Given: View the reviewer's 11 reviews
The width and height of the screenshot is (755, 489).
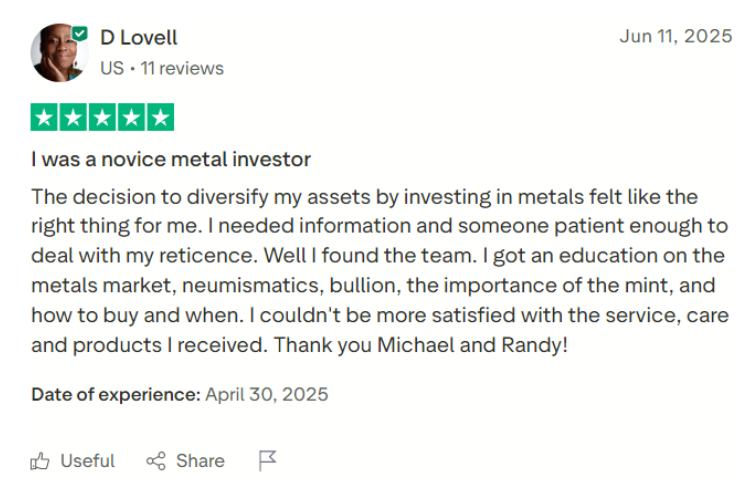Looking at the screenshot, I should tap(182, 68).
